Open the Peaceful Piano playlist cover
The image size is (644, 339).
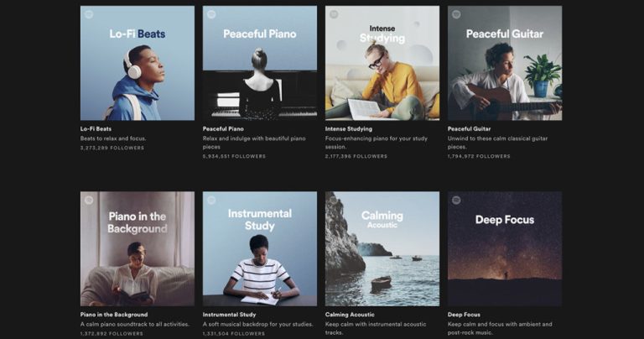[260, 63]
